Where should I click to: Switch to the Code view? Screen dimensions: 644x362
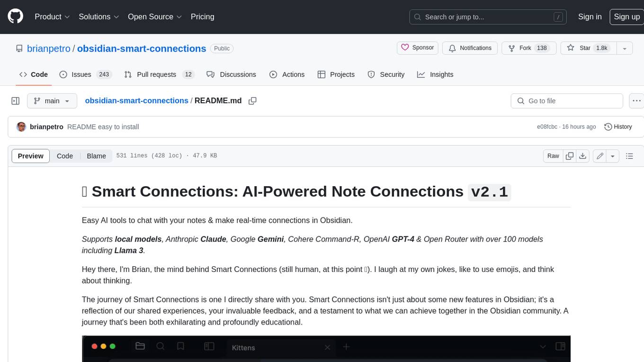(x=65, y=156)
